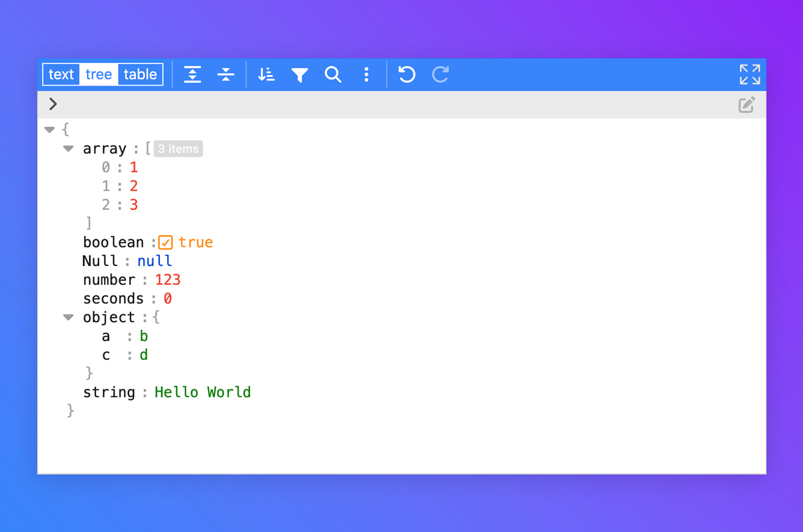Viewport: 803px width, 532px height.
Task: Switch to text mode tab
Action: coord(61,74)
